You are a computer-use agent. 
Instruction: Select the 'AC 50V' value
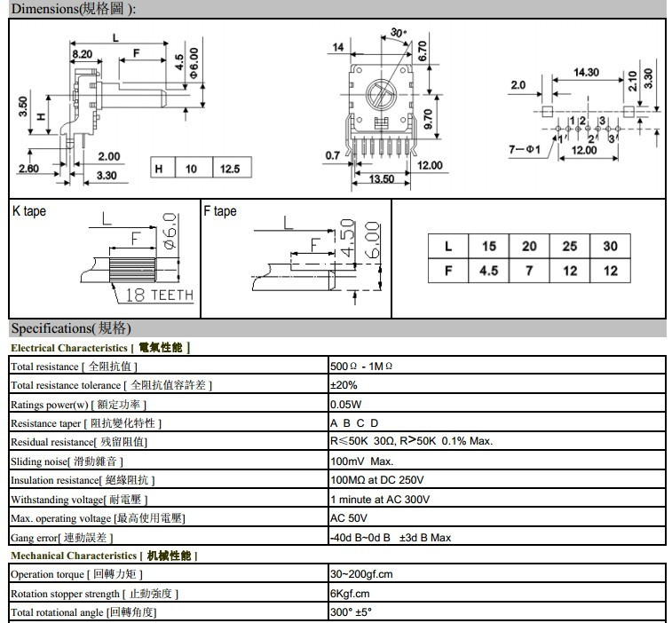(349, 518)
